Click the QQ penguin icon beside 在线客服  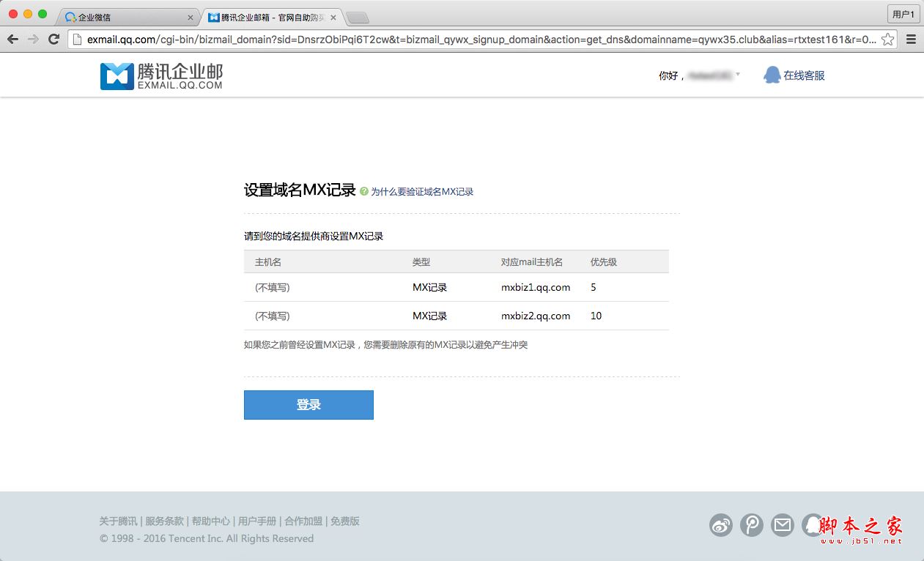click(772, 74)
